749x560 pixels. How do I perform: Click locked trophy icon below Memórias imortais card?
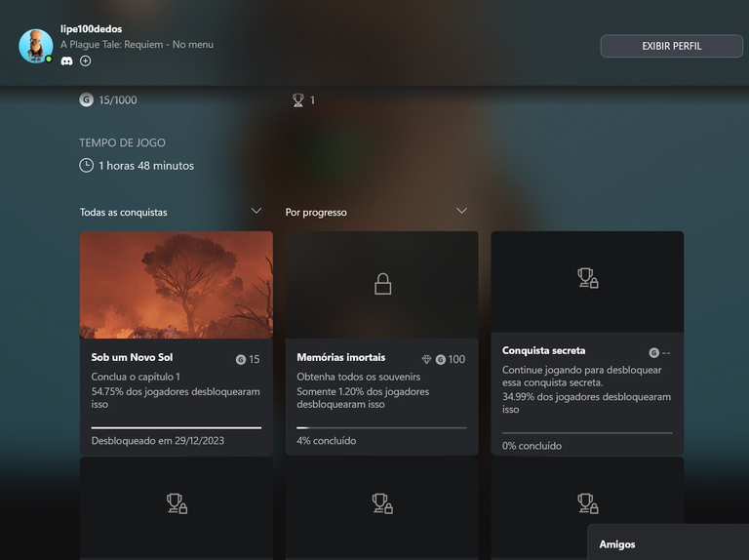[x=382, y=503]
